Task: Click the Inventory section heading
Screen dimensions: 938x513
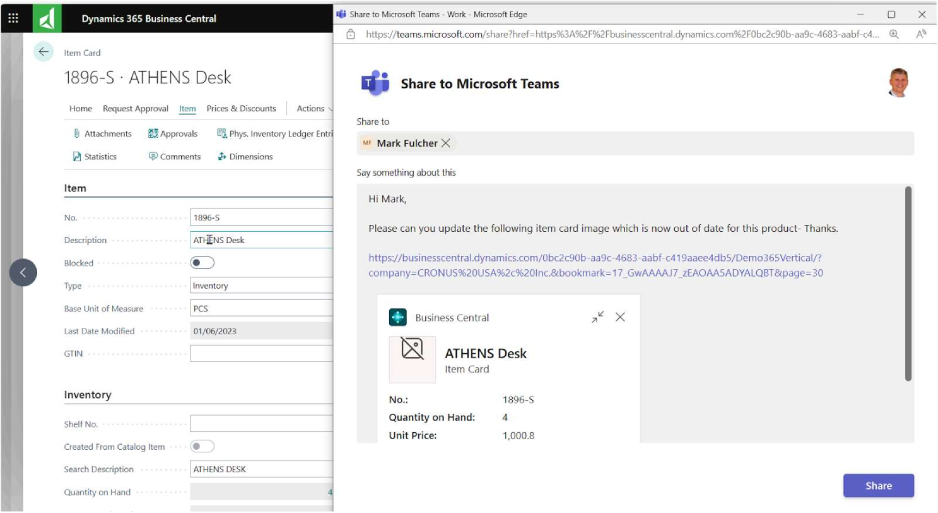Action: click(87, 395)
